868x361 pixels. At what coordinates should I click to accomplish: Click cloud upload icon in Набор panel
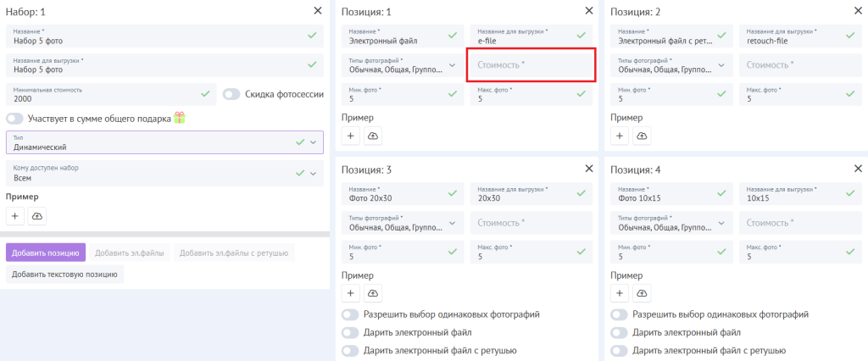tap(36, 217)
